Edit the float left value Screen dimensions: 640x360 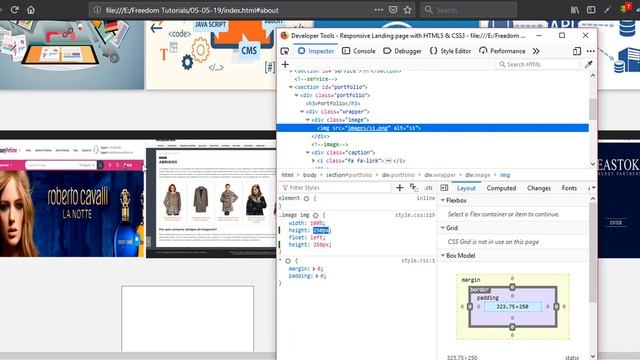coord(315,237)
